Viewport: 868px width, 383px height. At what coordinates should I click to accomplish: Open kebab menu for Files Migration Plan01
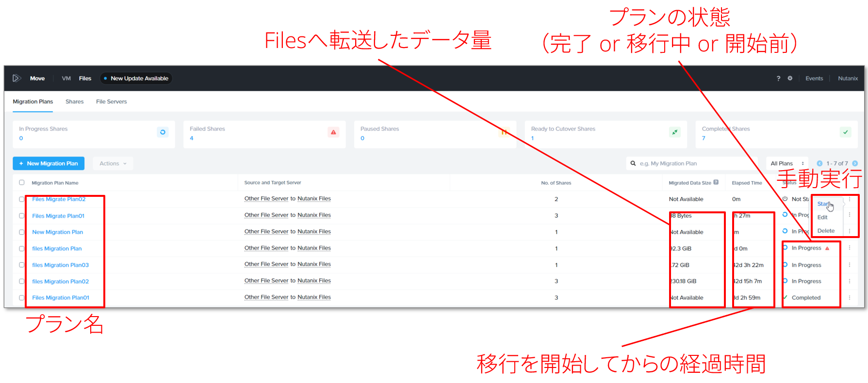click(850, 298)
